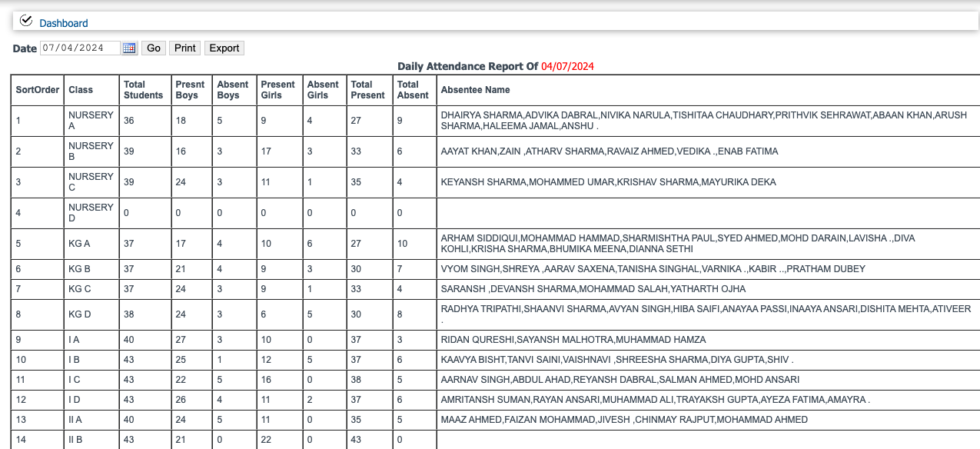Click the Total Absent column header
The width and height of the screenshot is (980, 449).
pos(414,90)
